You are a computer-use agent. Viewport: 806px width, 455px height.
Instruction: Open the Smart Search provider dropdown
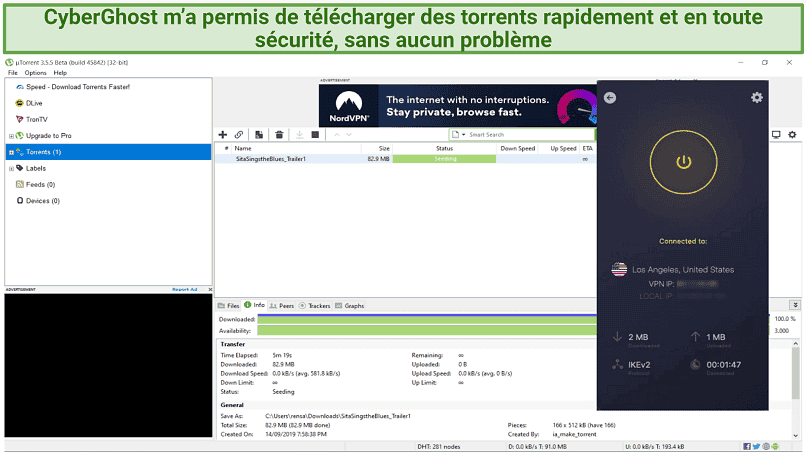tap(458, 135)
